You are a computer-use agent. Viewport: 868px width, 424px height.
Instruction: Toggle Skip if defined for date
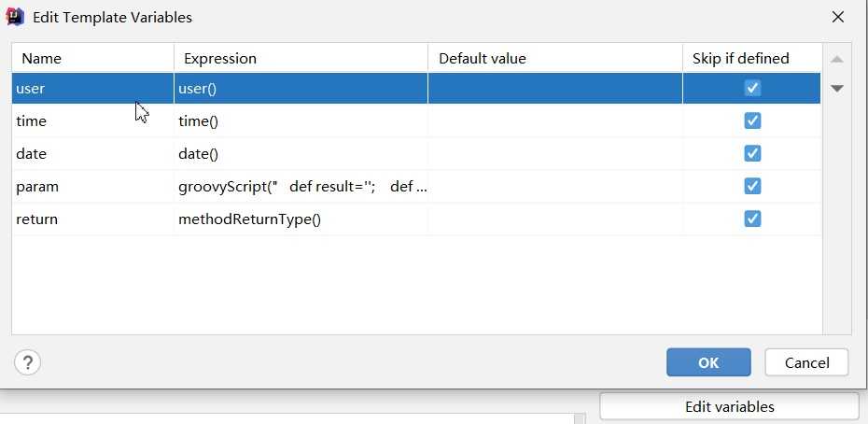(x=752, y=153)
